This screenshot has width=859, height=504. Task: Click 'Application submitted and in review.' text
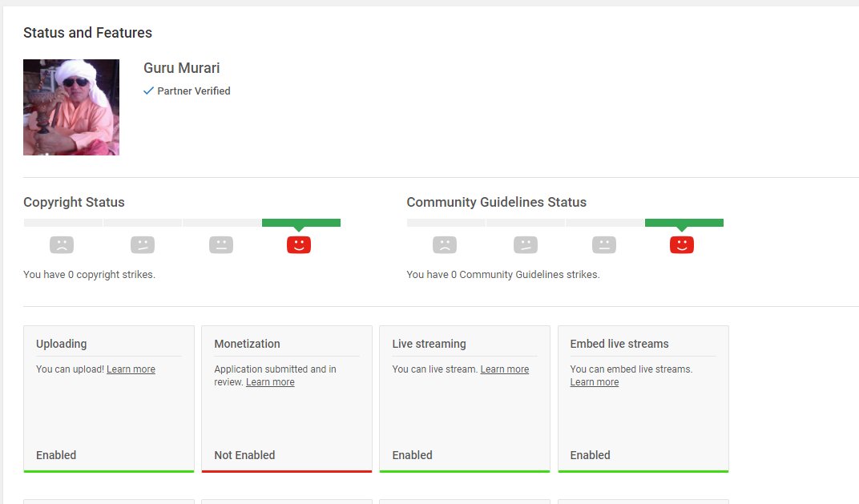(x=275, y=376)
